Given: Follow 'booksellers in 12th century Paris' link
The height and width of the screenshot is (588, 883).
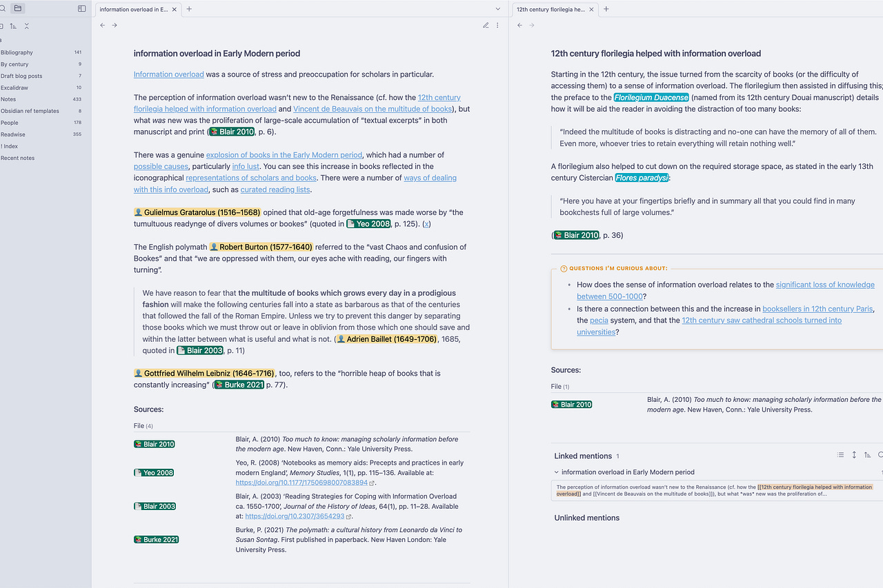Looking at the screenshot, I should click(x=818, y=309).
